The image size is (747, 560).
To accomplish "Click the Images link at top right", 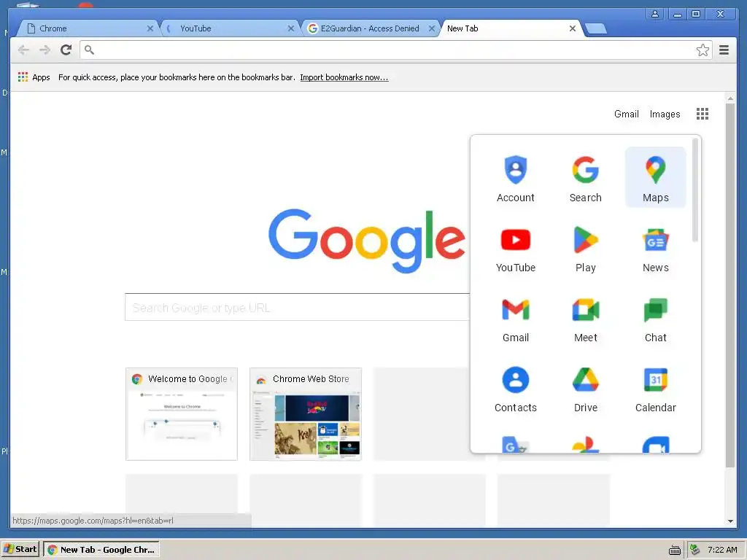I will (665, 114).
